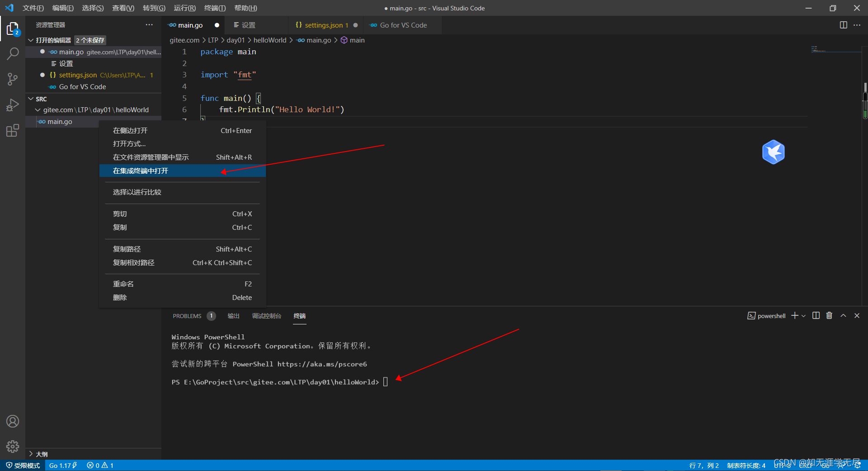Click tab size indicator in status bar
This screenshot has width=868, height=471.
pos(746,466)
